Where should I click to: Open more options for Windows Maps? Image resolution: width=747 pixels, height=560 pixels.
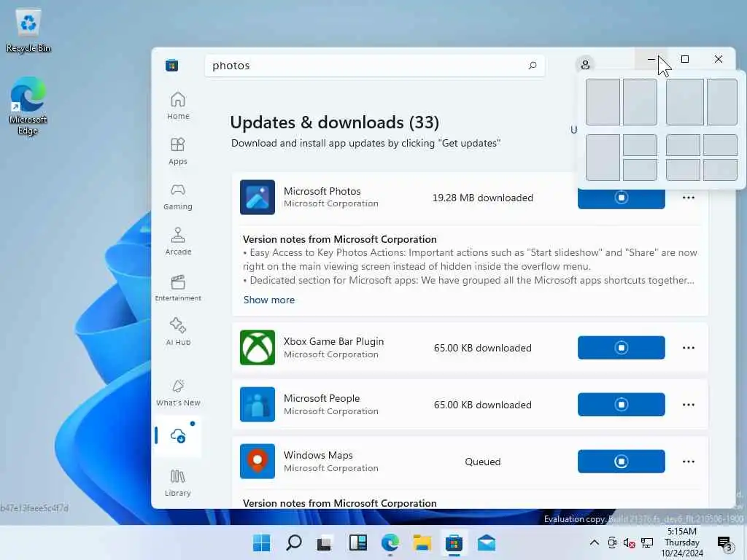pyautogui.click(x=689, y=461)
